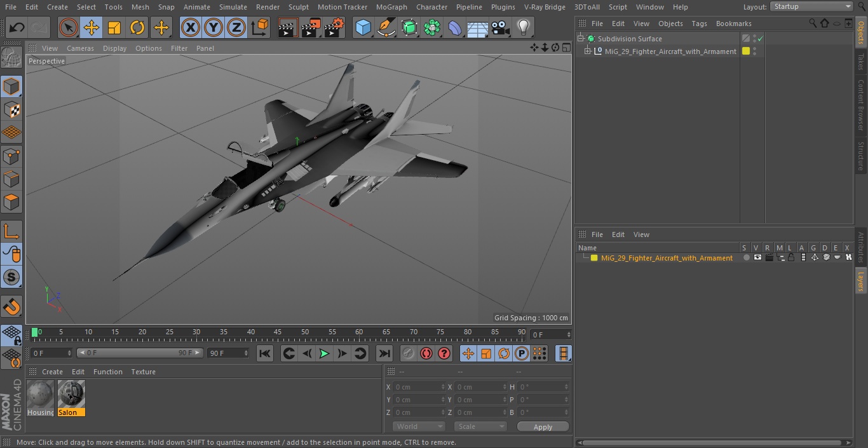Render the active view

[288, 27]
